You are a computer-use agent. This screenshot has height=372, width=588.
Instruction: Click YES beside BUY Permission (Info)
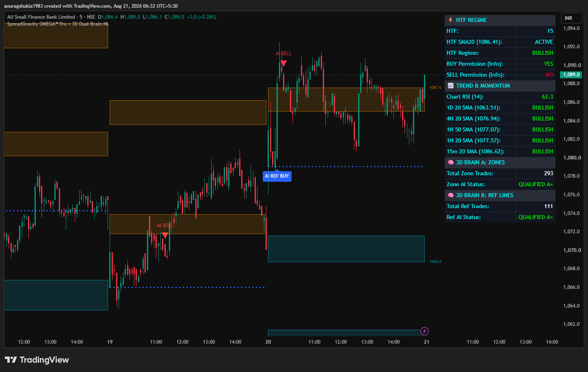549,64
